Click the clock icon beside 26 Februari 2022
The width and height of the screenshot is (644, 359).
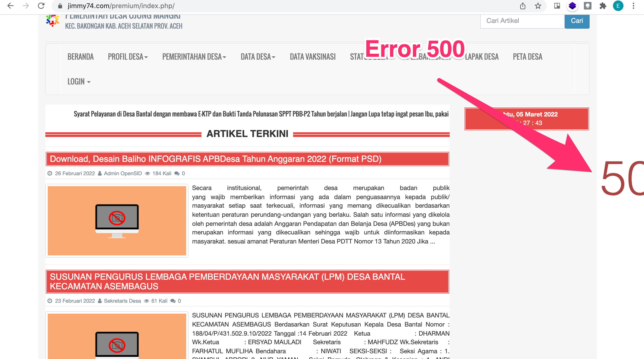coord(50,173)
